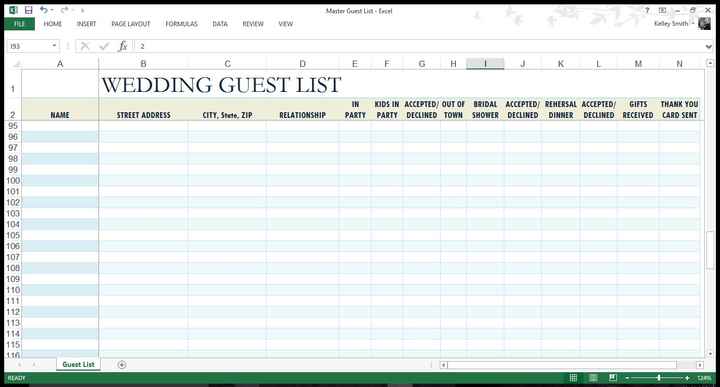Open the Kelley Smith account menu
Viewport: 720px width, 387px height.
pos(673,23)
